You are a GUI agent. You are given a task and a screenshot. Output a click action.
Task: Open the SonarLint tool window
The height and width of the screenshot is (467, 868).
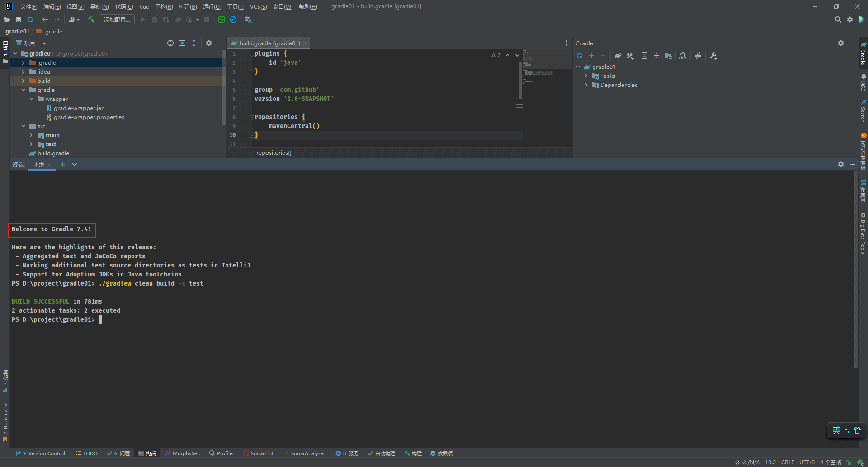(259, 453)
